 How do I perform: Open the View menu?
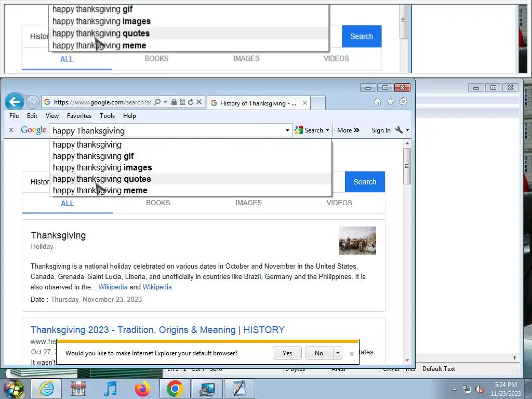(52, 116)
